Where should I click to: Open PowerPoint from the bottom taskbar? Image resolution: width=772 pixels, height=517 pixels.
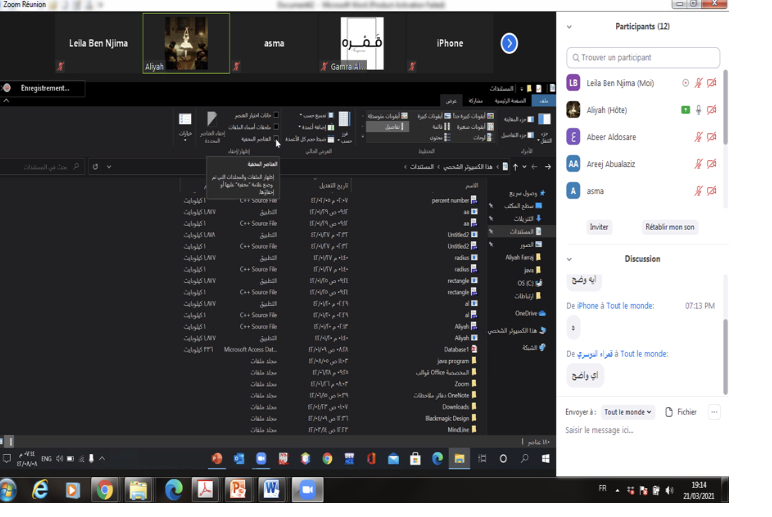pos(237,490)
